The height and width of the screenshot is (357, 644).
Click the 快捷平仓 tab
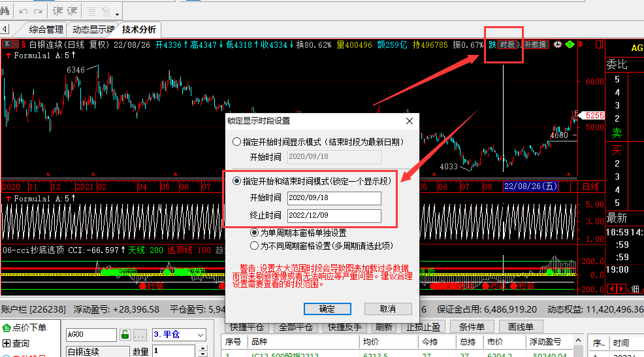(x=246, y=328)
